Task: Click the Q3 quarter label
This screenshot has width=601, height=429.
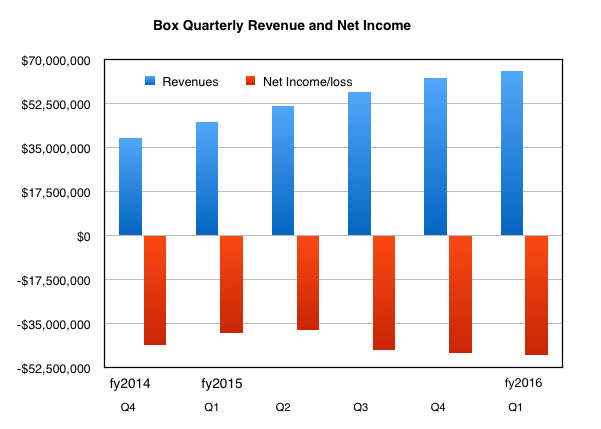Action: pyautogui.click(x=361, y=407)
